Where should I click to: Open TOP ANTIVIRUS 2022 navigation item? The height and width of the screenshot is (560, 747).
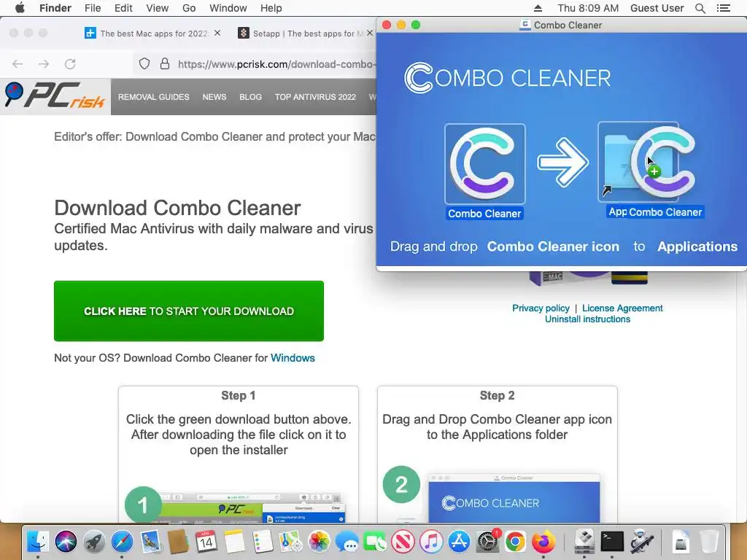(315, 97)
